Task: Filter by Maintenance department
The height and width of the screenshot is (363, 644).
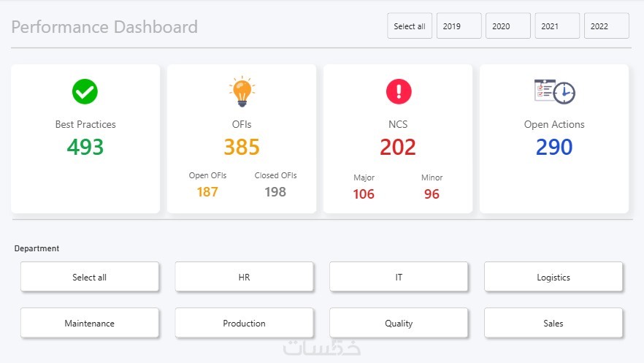Action: [90, 323]
